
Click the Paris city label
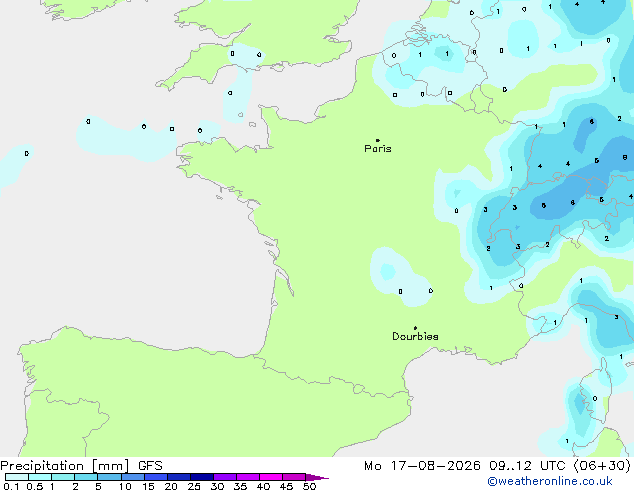pyautogui.click(x=378, y=149)
